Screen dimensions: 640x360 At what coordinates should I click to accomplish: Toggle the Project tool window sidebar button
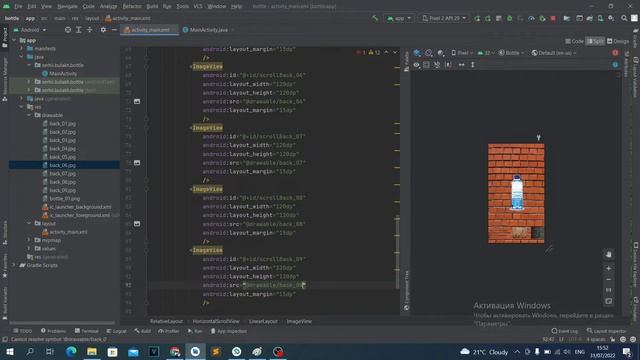[4, 38]
